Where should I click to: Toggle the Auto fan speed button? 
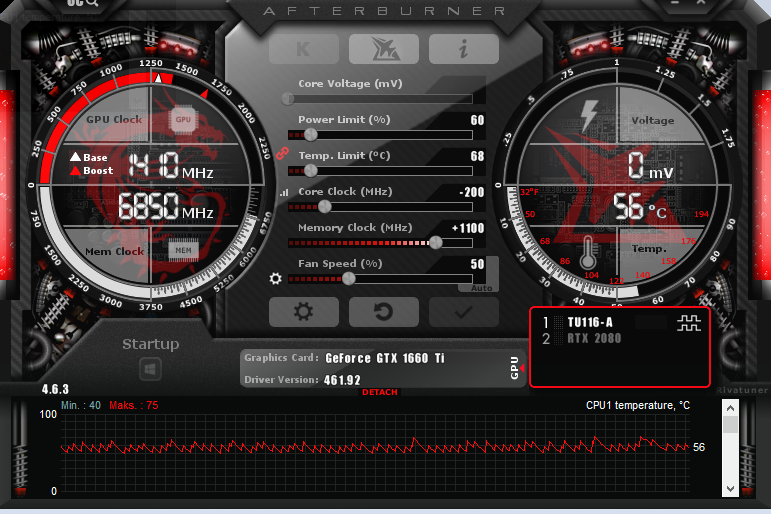(x=481, y=288)
